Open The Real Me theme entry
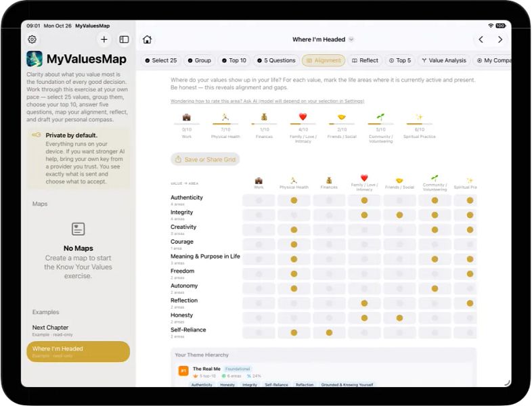The height and width of the screenshot is (406, 532). click(206, 369)
